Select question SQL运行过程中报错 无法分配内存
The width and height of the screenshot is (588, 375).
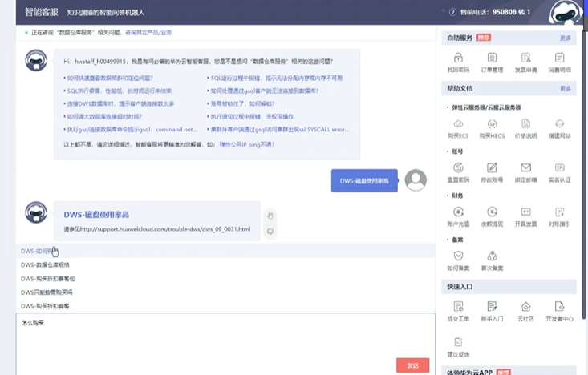277,78
